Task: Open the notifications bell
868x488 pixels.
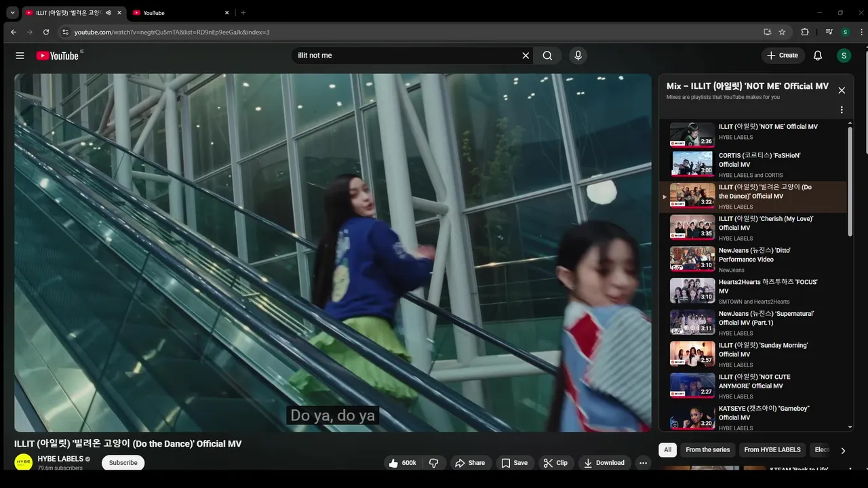Action: pos(818,56)
